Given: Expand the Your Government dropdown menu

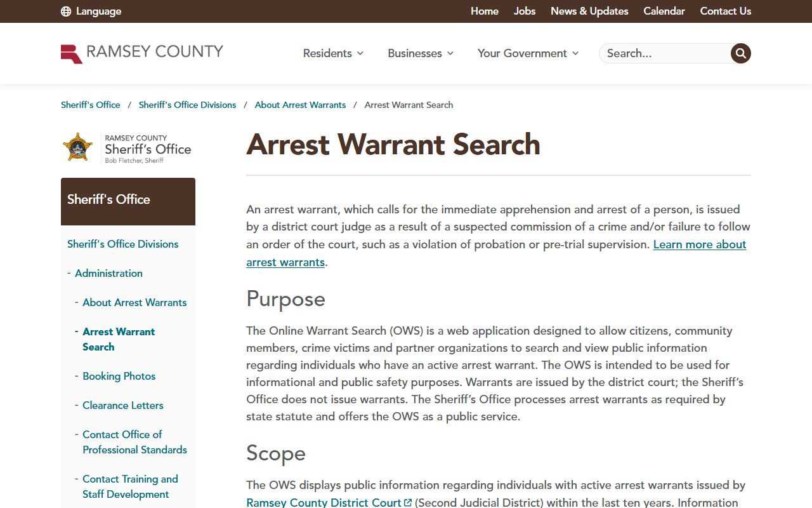Looking at the screenshot, I should pos(528,53).
